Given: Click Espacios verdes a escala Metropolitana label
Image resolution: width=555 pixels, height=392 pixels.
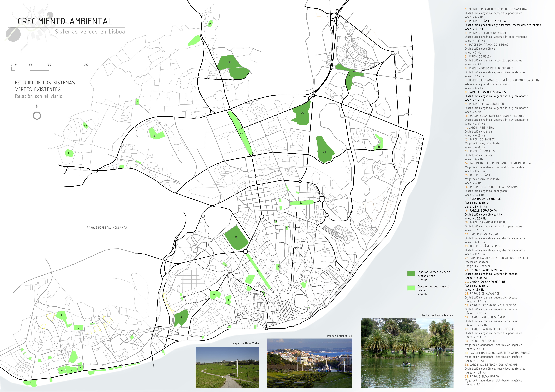Looking at the screenshot, I should (x=434, y=274).
